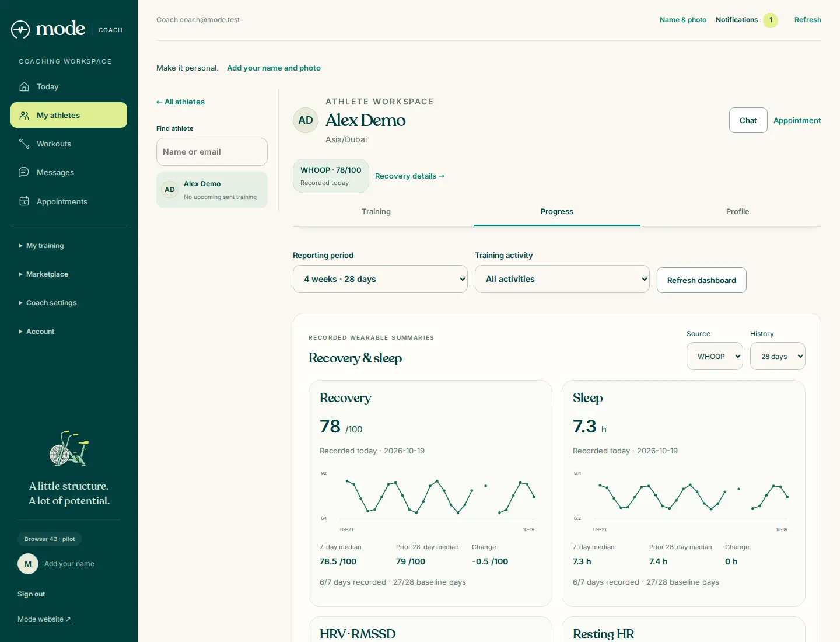The width and height of the screenshot is (840, 642).
Task: Click the AD avatar beside Alex Demo heading
Action: [306, 120]
